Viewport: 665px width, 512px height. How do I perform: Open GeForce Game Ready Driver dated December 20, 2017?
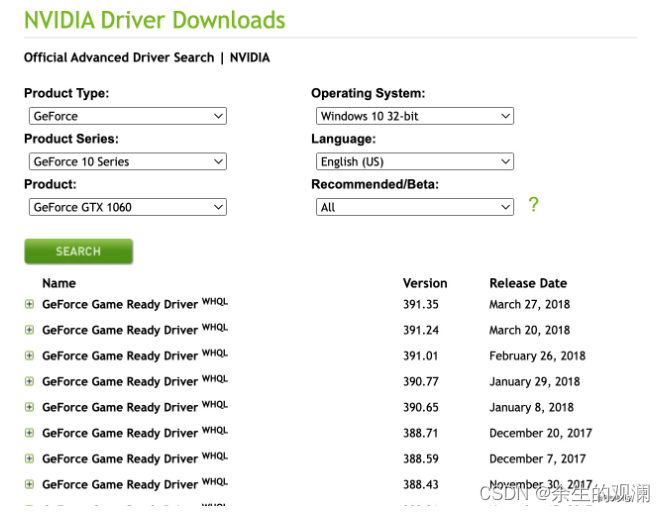click(135, 432)
